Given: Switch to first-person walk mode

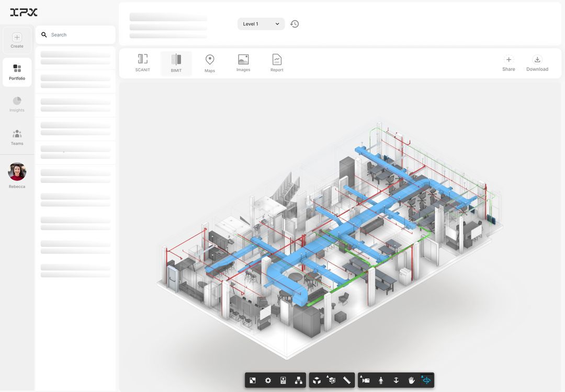Looking at the screenshot, I should tap(381, 381).
